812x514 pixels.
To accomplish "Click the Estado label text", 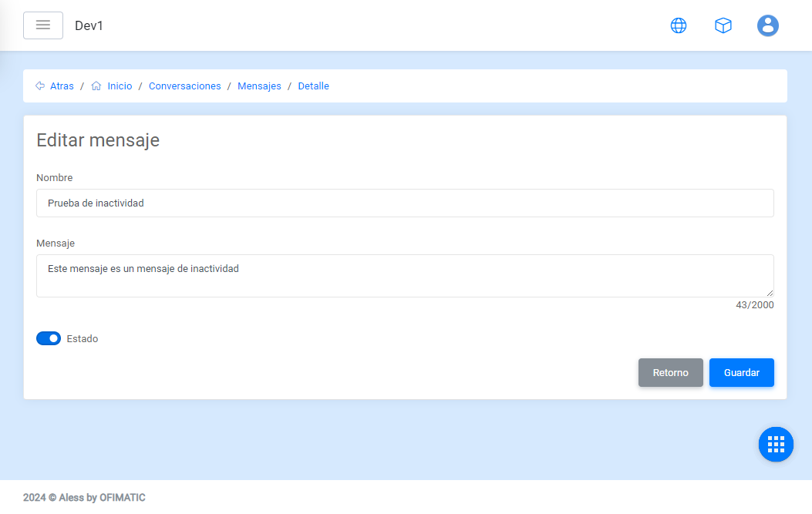I will pyautogui.click(x=83, y=338).
